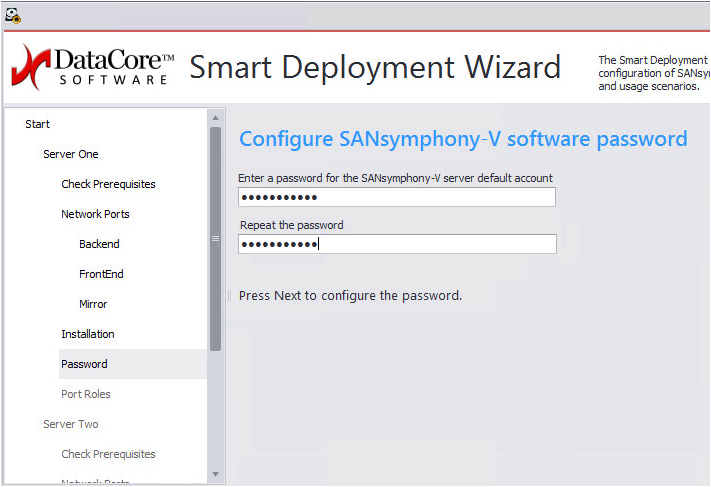Screen dimensions: 711x487
Task: Click the sidebar scroll down arrow
Action: [215, 474]
